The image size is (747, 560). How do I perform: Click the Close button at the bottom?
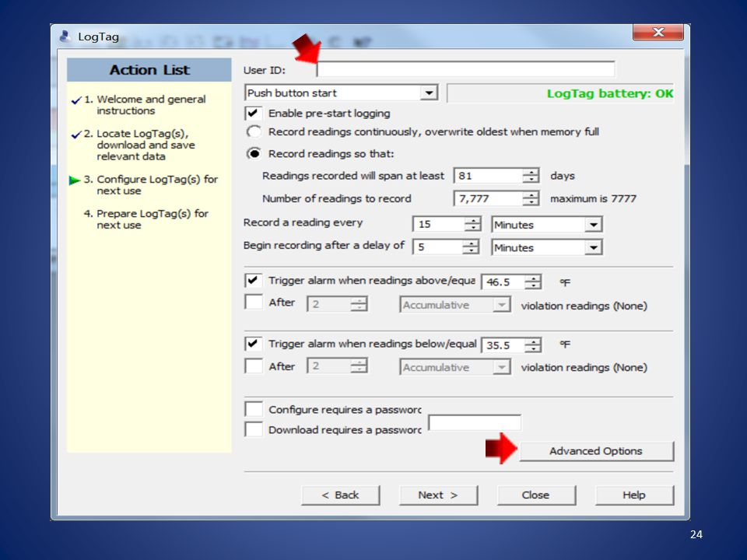point(536,495)
